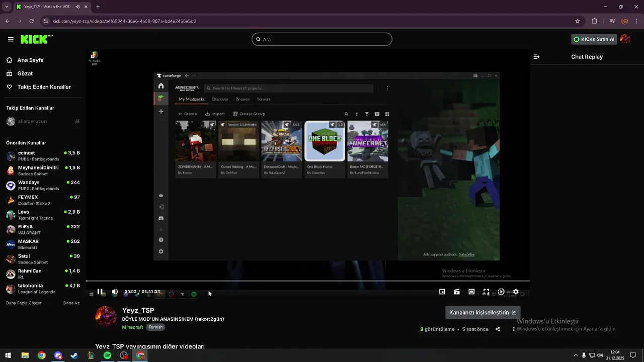Open Windows notification center
The image size is (644, 362).
coord(633,355)
